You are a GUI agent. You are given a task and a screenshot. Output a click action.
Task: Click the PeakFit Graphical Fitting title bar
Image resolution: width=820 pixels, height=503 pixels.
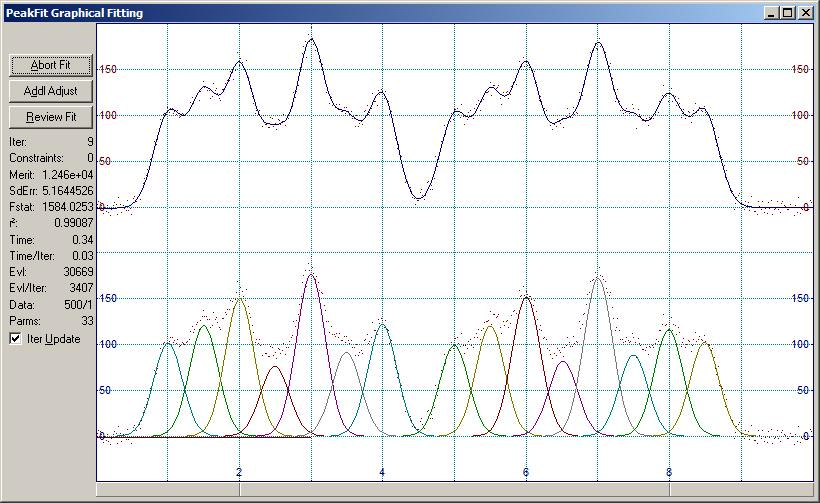[x=300, y=13]
